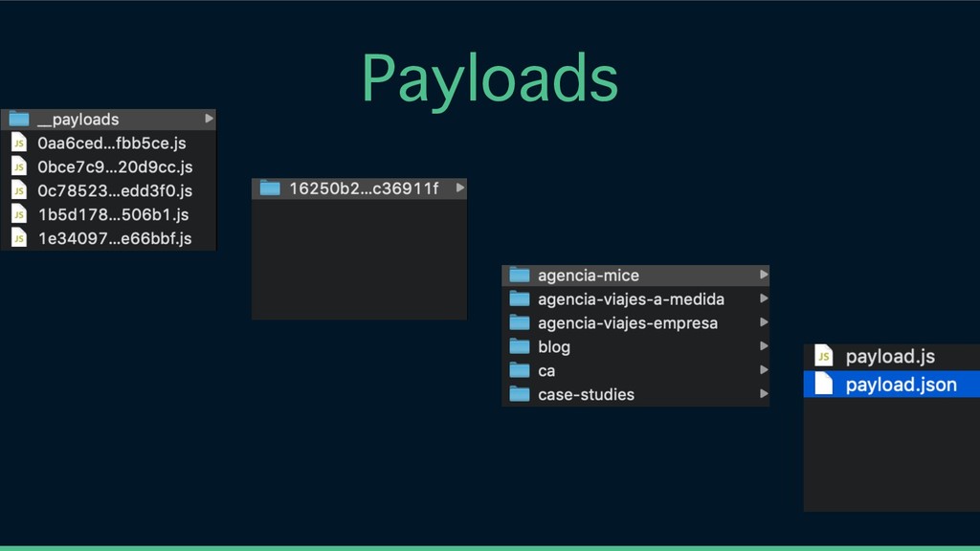This screenshot has width=980, height=551.
Task: Click the payload.js file icon
Action: 824,356
